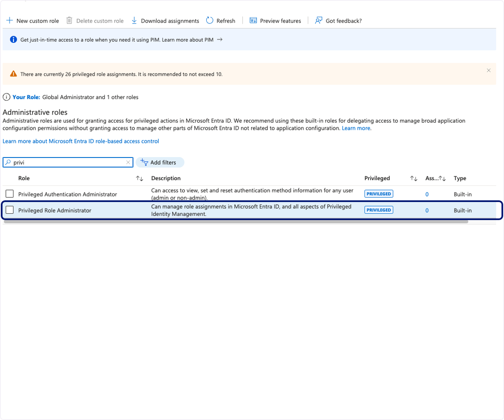Click the Preview features icon
Viewport: 504px width, 420px height.
[253, 21]
